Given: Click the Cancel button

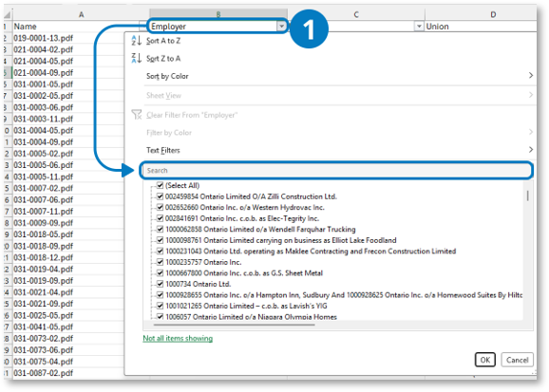Looking at the screenshot, I should 517,360.
